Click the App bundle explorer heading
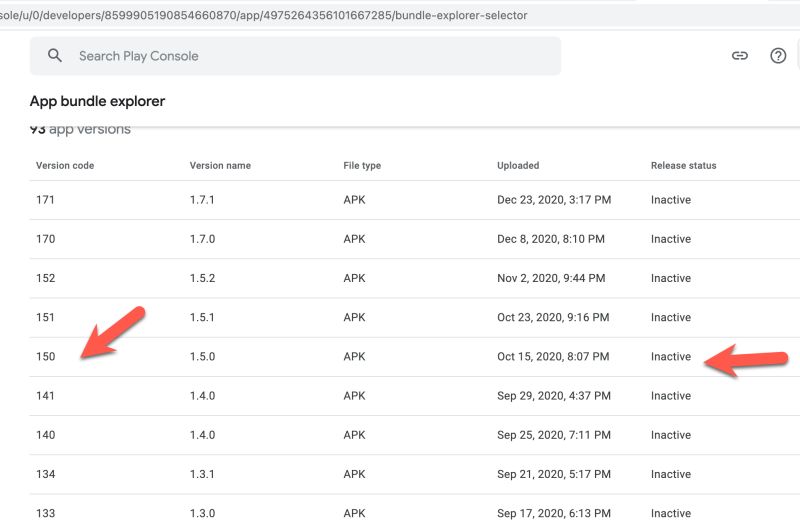 click(x=97, y=101)
